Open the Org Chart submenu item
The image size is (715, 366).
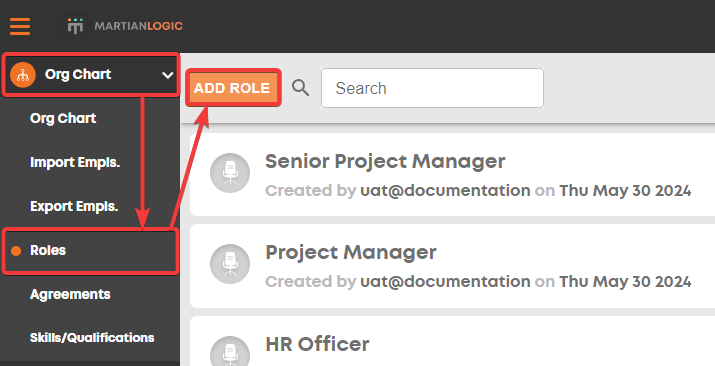(63, 118)
